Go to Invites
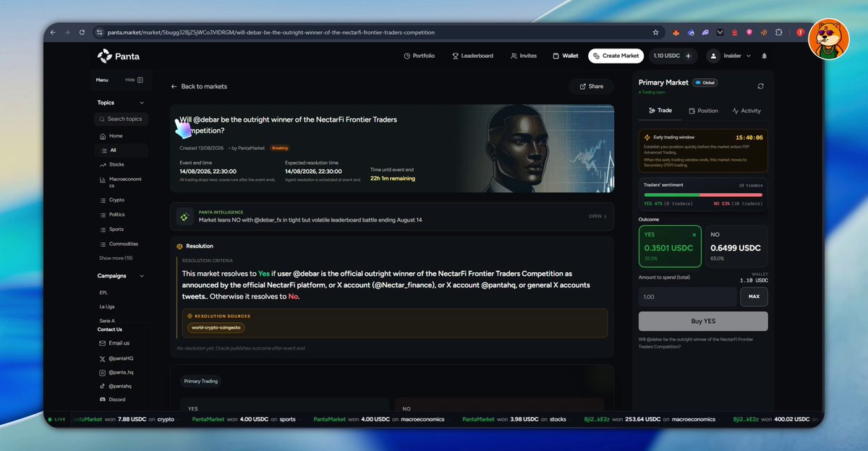The width and height of the screenshot is (868, 451). pyautogui.click(x=524, y=56)
